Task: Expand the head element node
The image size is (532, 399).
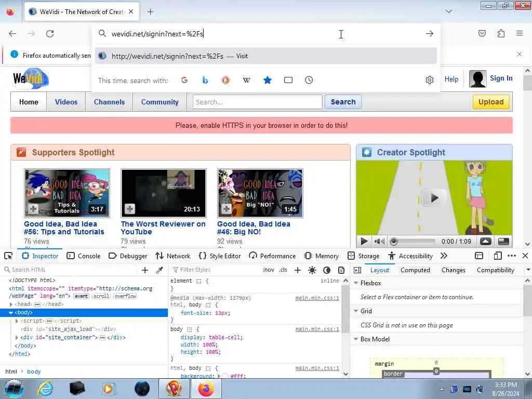Action: pos(11,304)
